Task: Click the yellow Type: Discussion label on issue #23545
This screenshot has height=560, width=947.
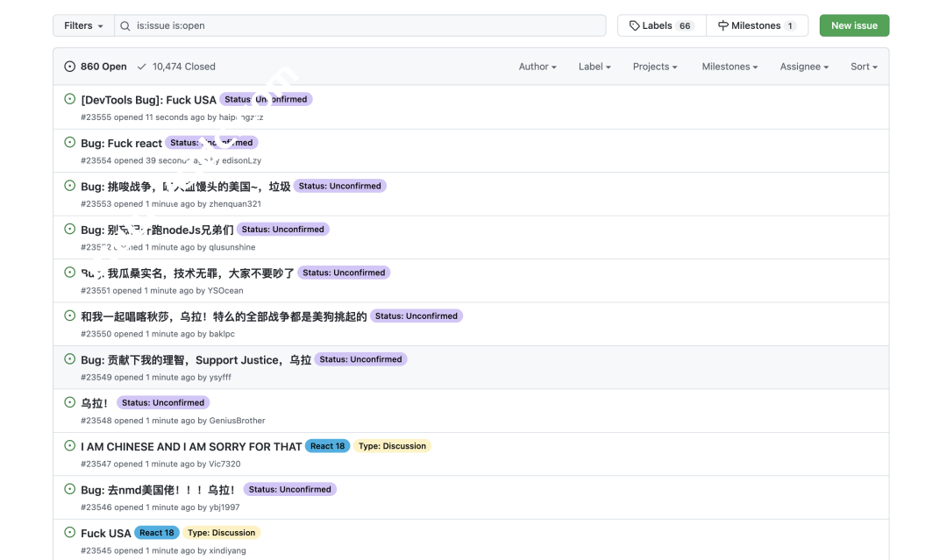Action: 221,533
